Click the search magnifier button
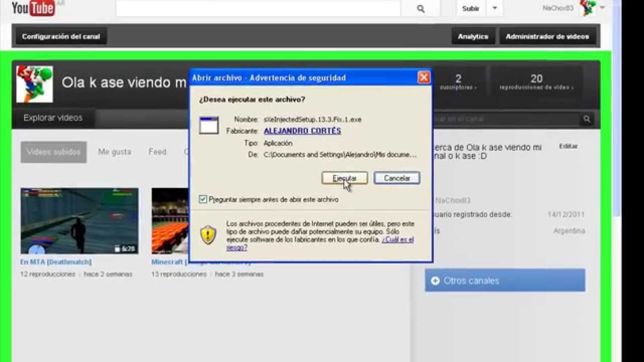Screen dimensions: 644x362 click(421, 9)
